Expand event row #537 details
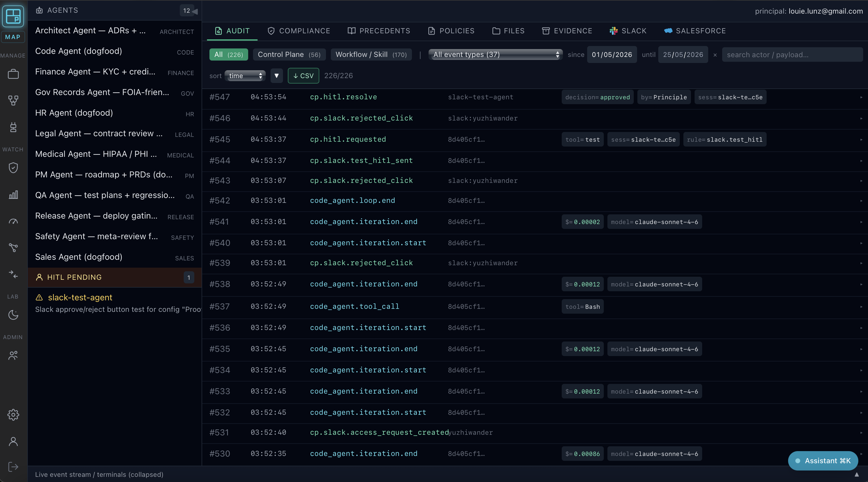868x482 pixels. click(x=861, y=307)
